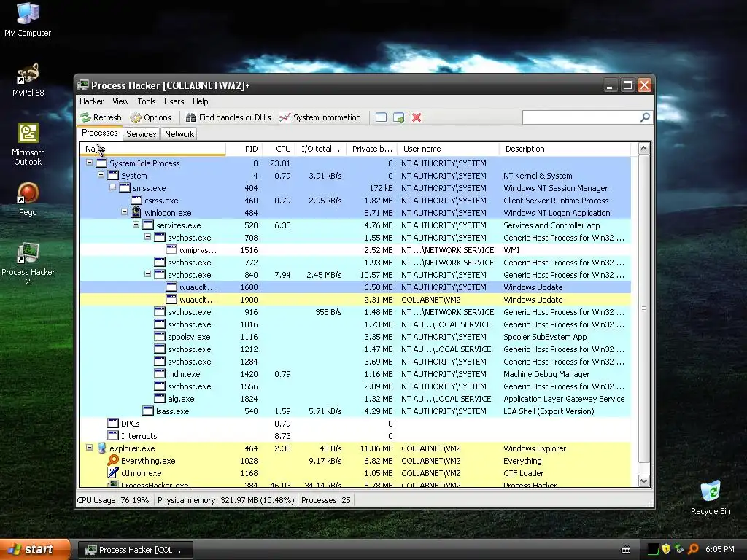
Task: Select the DPCs row
Action: tap(355, 424)
